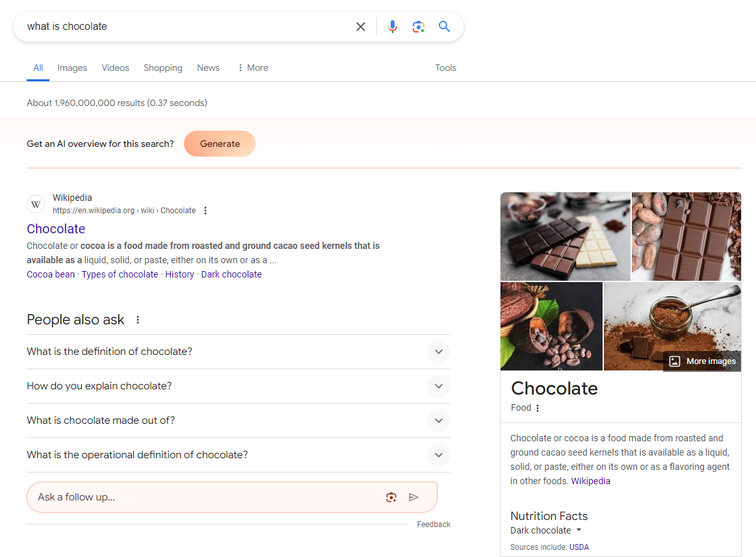The image size is (756, 557).
Task: Open the cocoa powder jar image
Action: 672,326
